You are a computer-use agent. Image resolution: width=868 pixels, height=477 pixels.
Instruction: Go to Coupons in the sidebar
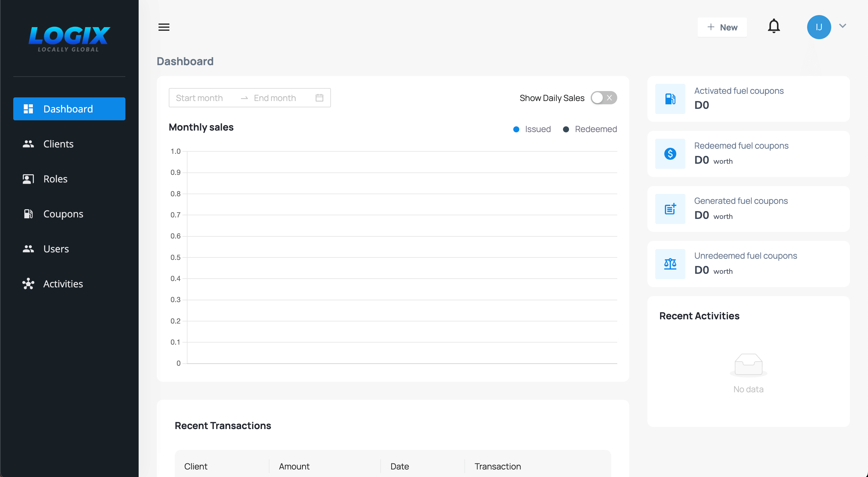tap(63, 214)
